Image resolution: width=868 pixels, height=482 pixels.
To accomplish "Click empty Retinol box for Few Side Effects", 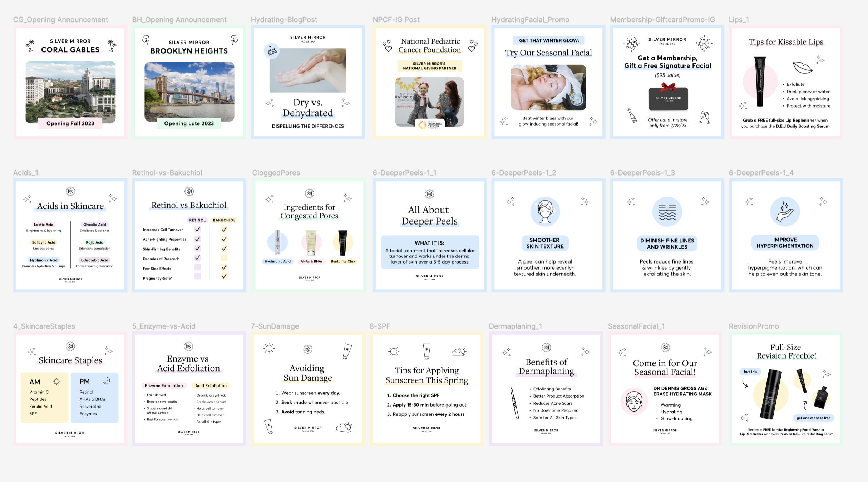I will pos(197,267).
